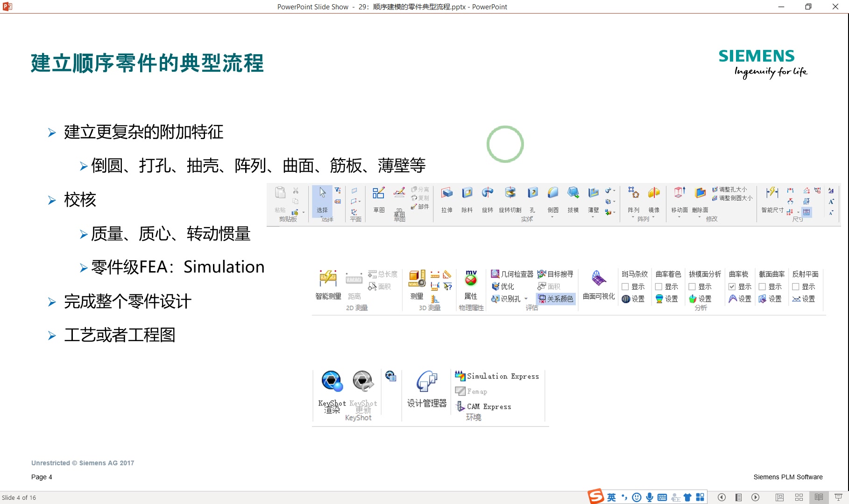Click the 目标搜寻 goal seek button
Viewport: 849px width, 504px height.
point(555,274)
